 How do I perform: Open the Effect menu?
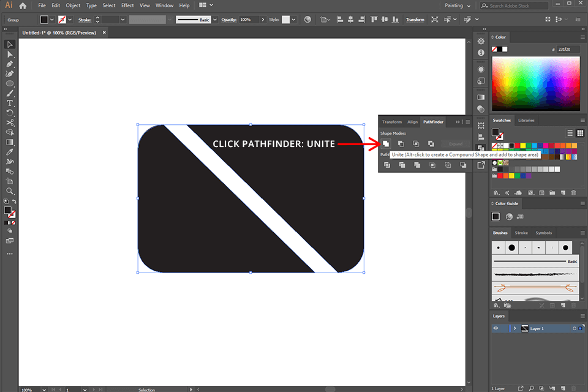(x=127, y=5)
